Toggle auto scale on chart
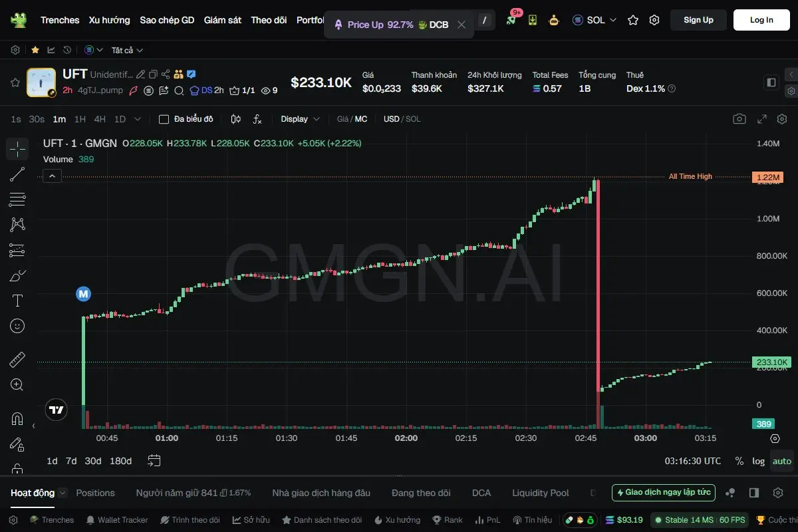This screenshot has width=798, height=532. click(782, 461)
